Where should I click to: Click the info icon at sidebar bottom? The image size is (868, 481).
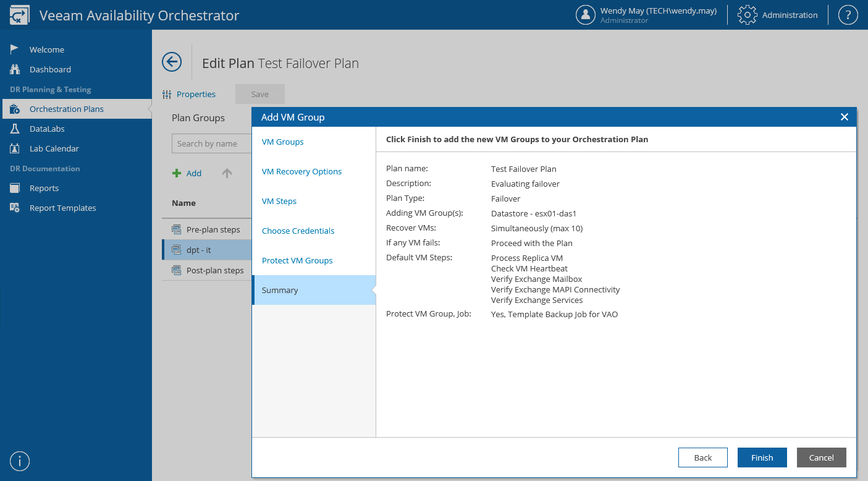tap(20, 461)
